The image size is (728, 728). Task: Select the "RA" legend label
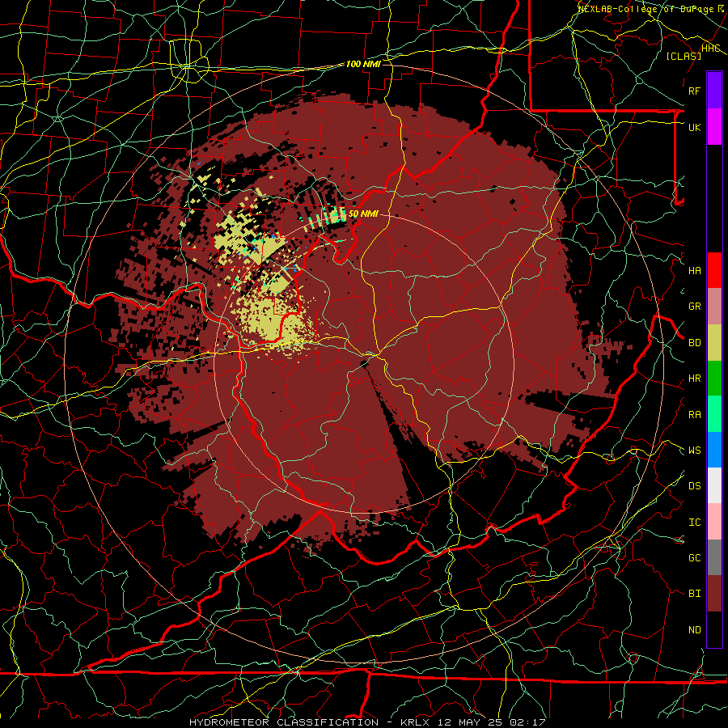point(694,414)
